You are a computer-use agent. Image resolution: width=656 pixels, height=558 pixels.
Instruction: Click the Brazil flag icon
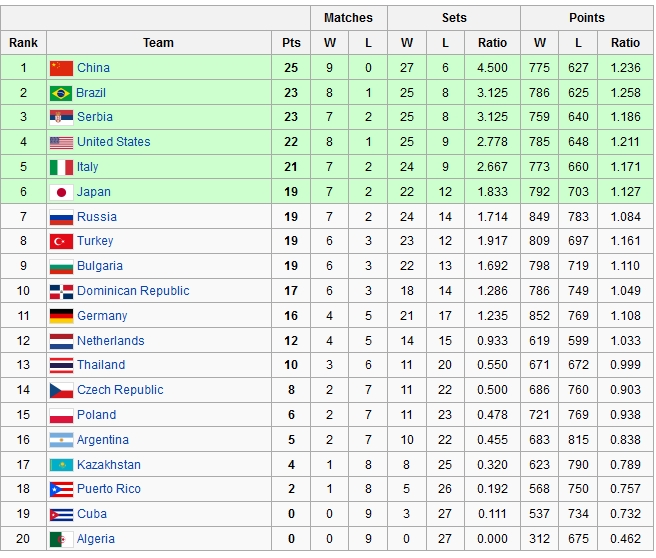coord(61,93)
